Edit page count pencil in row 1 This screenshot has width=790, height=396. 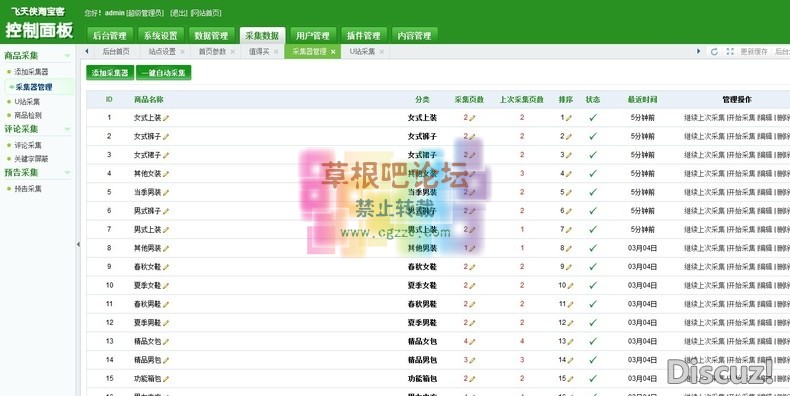[x=472, y=118]
